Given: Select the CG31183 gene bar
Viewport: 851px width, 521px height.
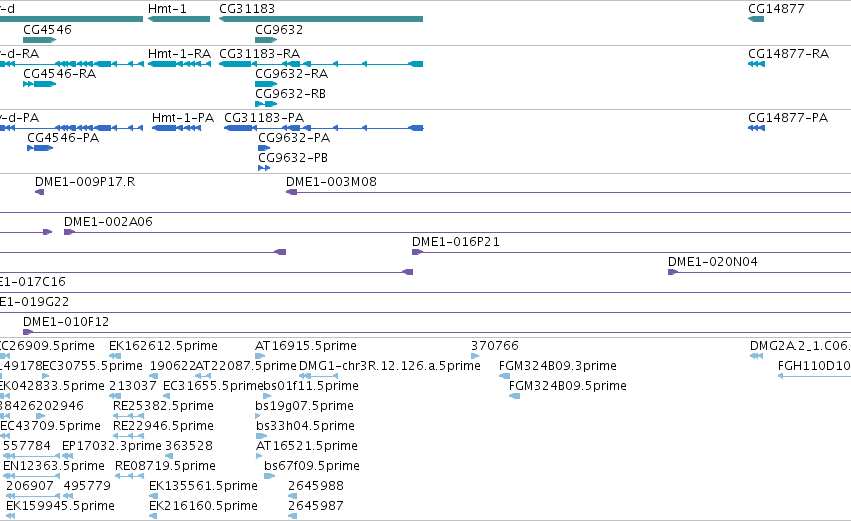Looking at the screenshot, I should pyautogui.click(x=321, y=19).
